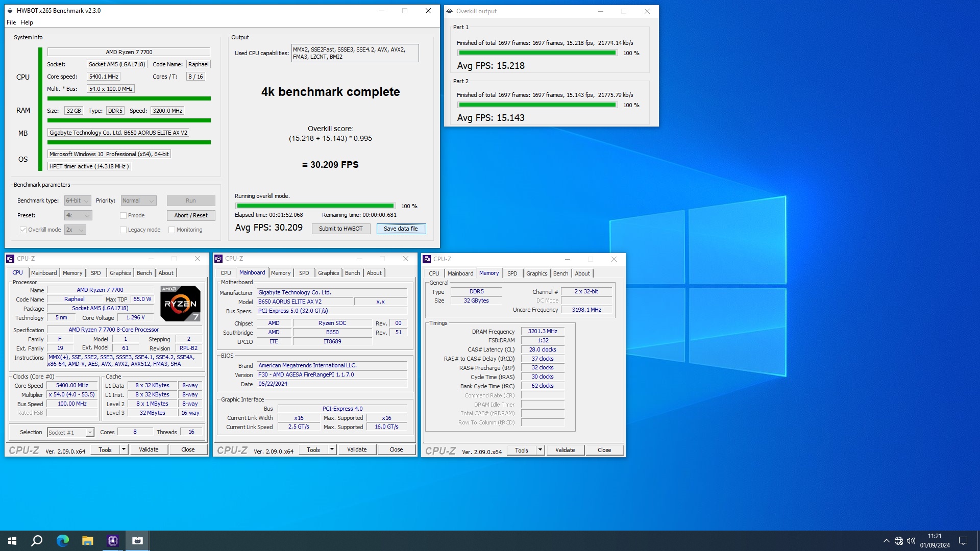Enable the Monitoring checkbox
980x551 pixels.
(x=171, y=230)
